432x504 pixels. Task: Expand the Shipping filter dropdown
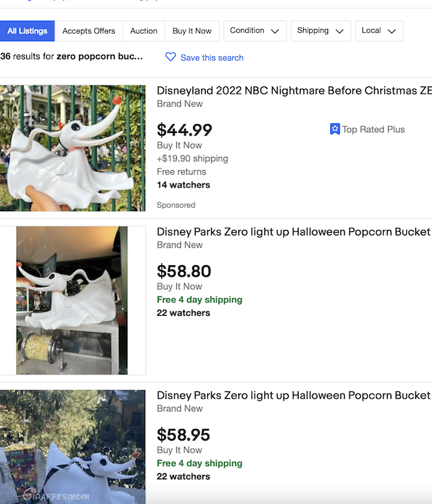pos(321,31)
